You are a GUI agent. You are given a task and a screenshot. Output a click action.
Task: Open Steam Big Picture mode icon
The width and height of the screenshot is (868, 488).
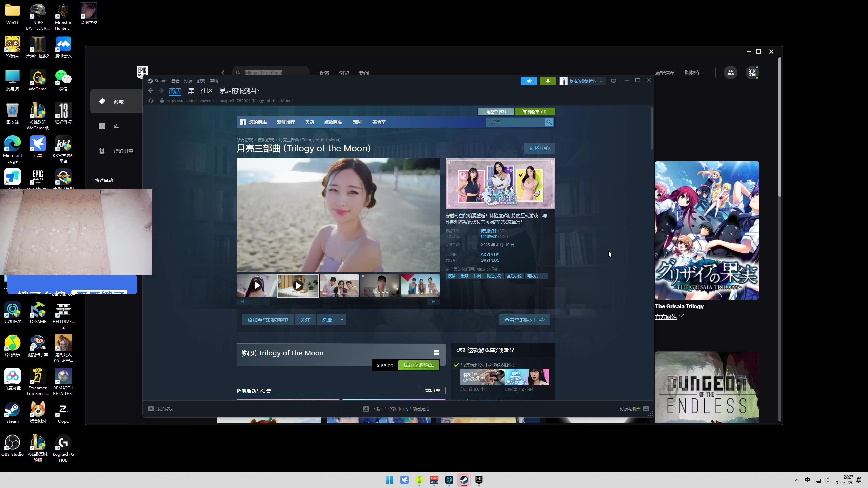613,81
